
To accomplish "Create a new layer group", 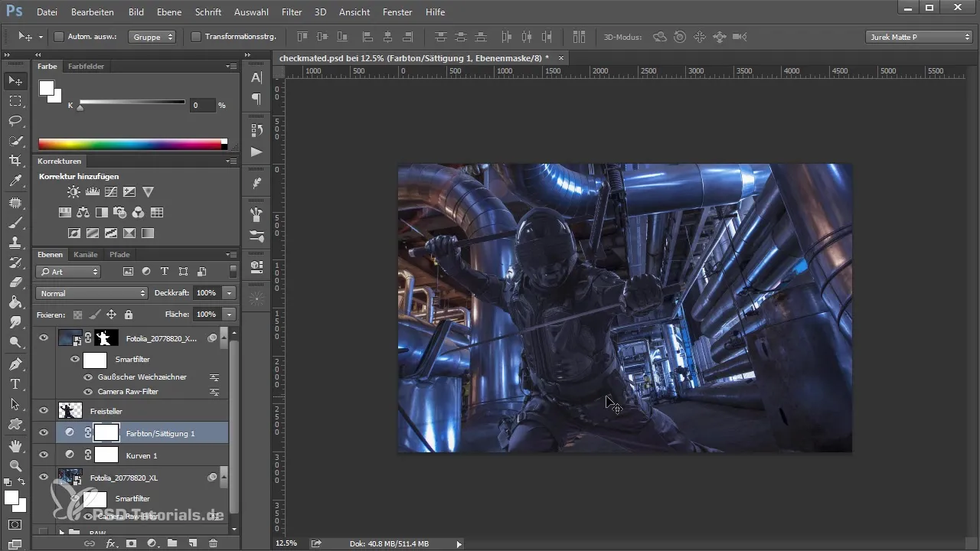I will tap(172, 543).
